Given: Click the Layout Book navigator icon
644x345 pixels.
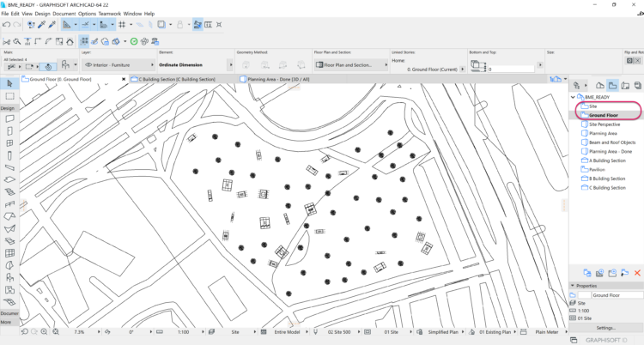Looking at the screenshot, I should tap(625, 86).
